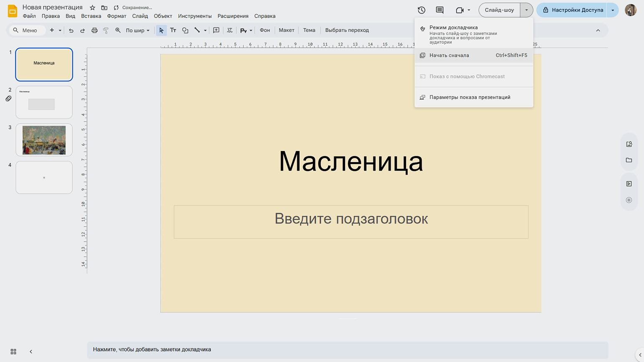Image resolution: width=644 pixels, height=362 pixels.
Task: Open the zoom level 'По шир' dropdown
Action: pos(138,30)
